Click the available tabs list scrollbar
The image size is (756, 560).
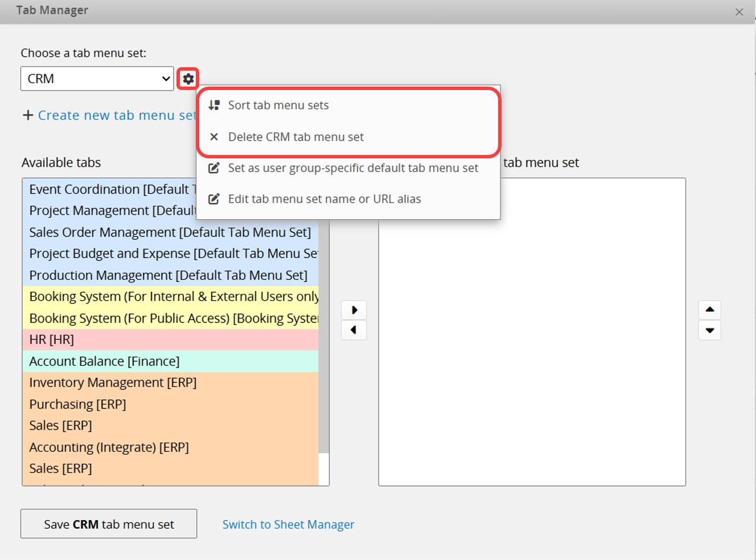coord(324,342)
